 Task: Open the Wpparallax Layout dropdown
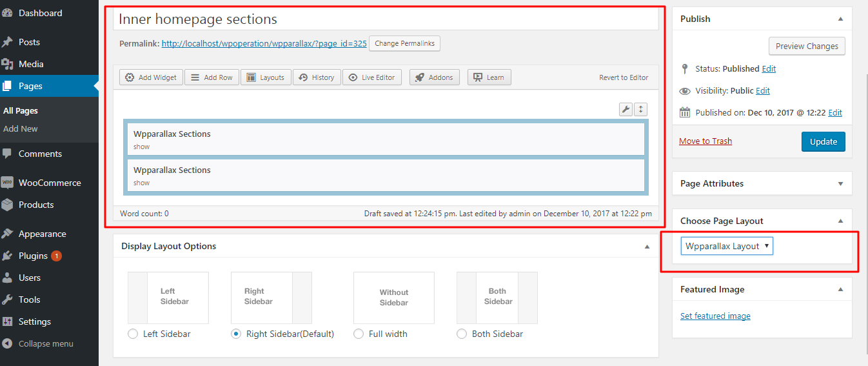point(727,246)
